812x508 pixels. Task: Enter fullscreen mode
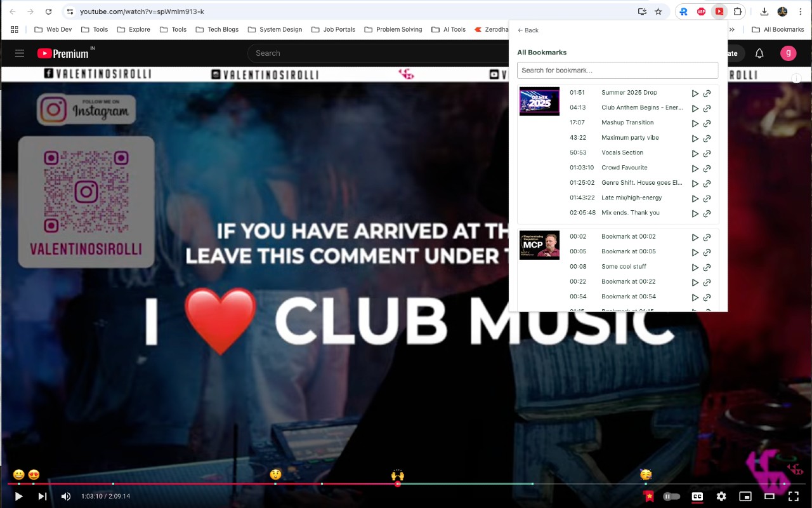click(794, 496)
